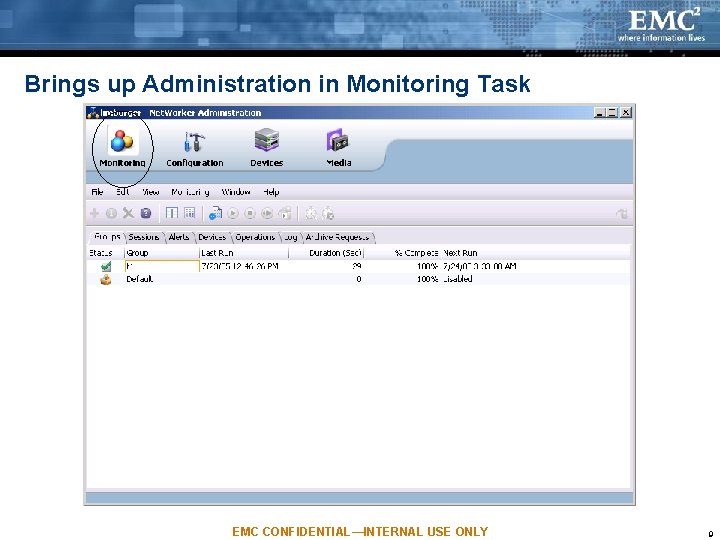720x540 pixels.
Task: Open the Help menu
Action: pos(271,192)
